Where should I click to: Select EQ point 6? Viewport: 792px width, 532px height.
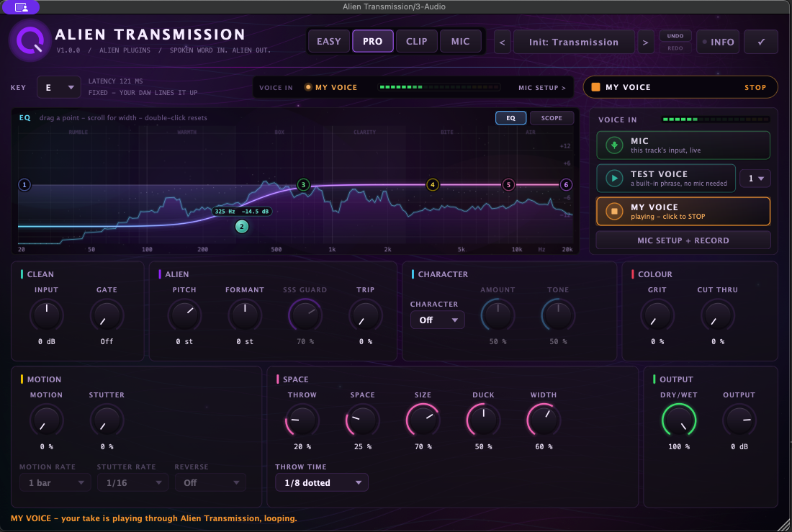click(566, 185)
